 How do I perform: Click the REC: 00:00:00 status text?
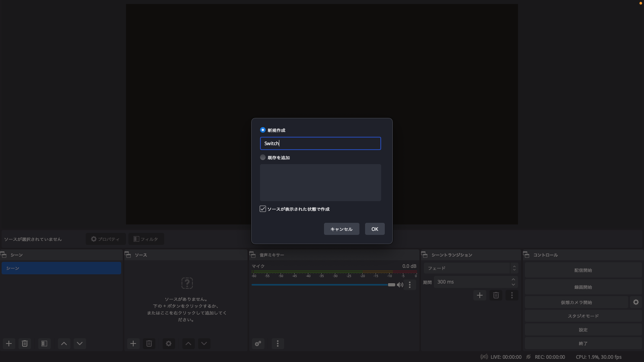(x=550, y=357)
